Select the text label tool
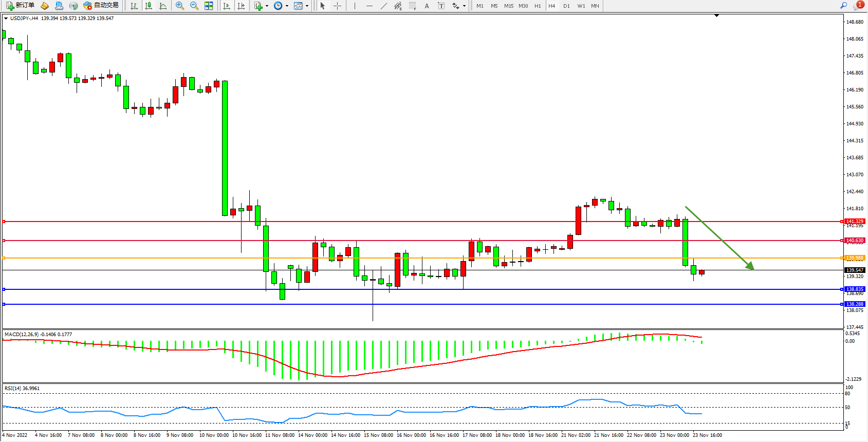The height and width of the screenshot is (442, 868). 427,6
